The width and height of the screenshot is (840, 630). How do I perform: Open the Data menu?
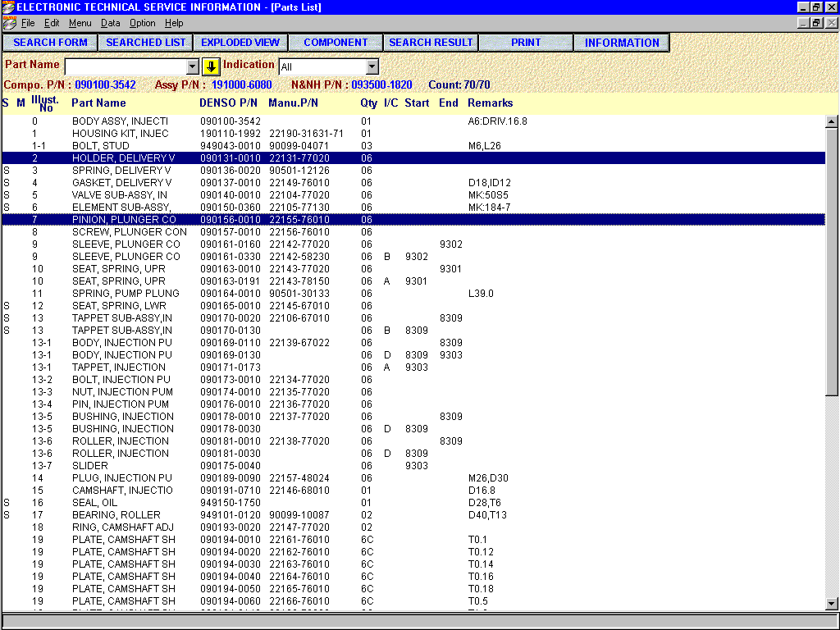(x=111, y=23)
